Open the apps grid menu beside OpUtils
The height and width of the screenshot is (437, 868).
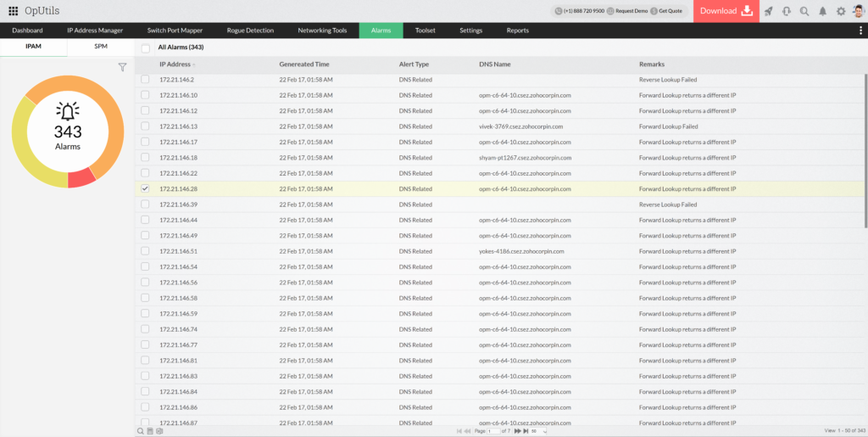point(14,11)
